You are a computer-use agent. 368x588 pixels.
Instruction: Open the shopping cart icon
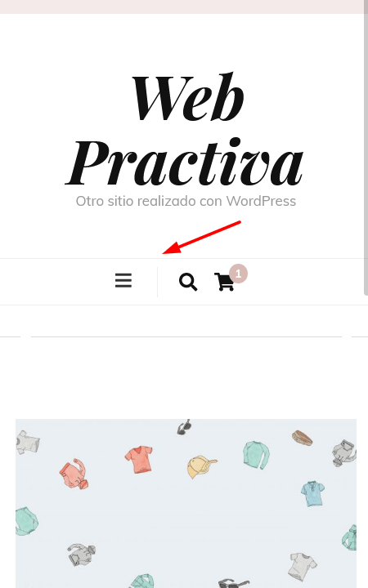[224, 282]
